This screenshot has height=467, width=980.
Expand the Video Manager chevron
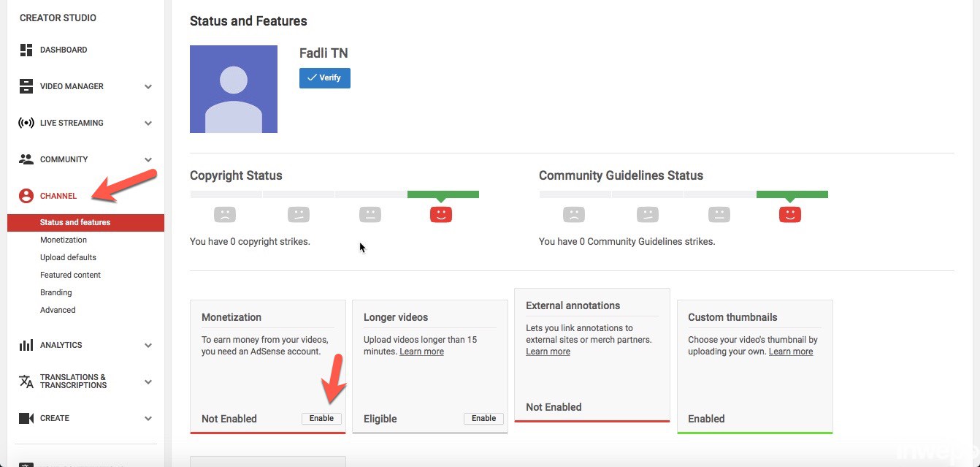point(148,86)
